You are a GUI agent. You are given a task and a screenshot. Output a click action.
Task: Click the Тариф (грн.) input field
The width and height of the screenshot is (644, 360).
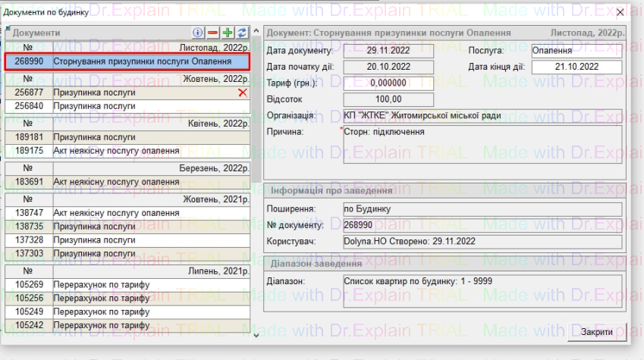(x=388, y=83)
